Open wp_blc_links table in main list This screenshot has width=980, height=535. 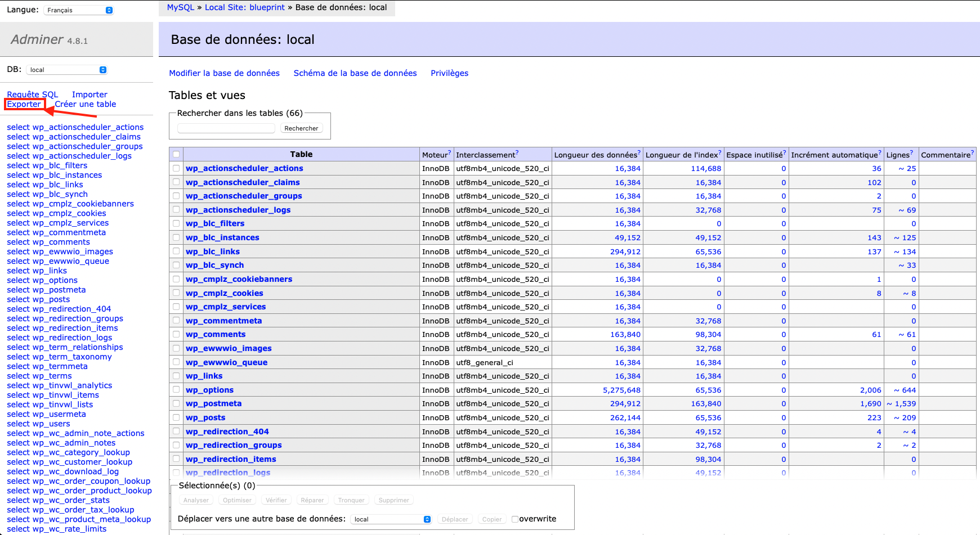coord(213,251)
